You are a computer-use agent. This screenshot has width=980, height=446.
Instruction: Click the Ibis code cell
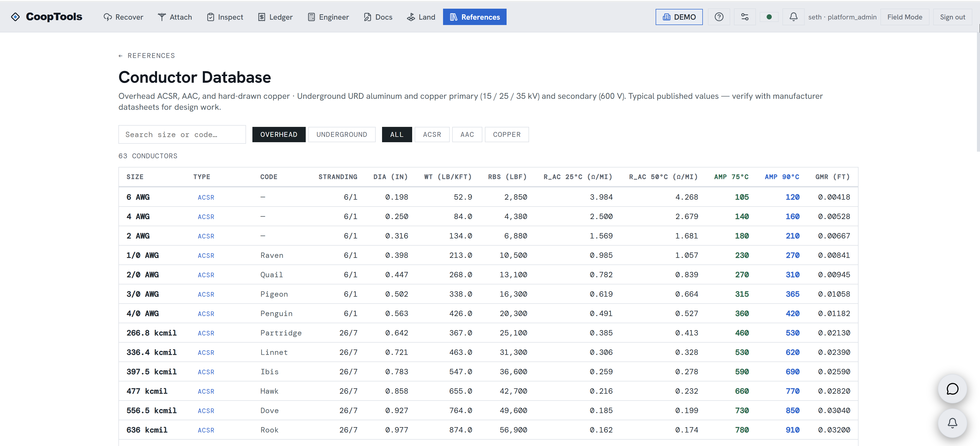coord(269,371)
